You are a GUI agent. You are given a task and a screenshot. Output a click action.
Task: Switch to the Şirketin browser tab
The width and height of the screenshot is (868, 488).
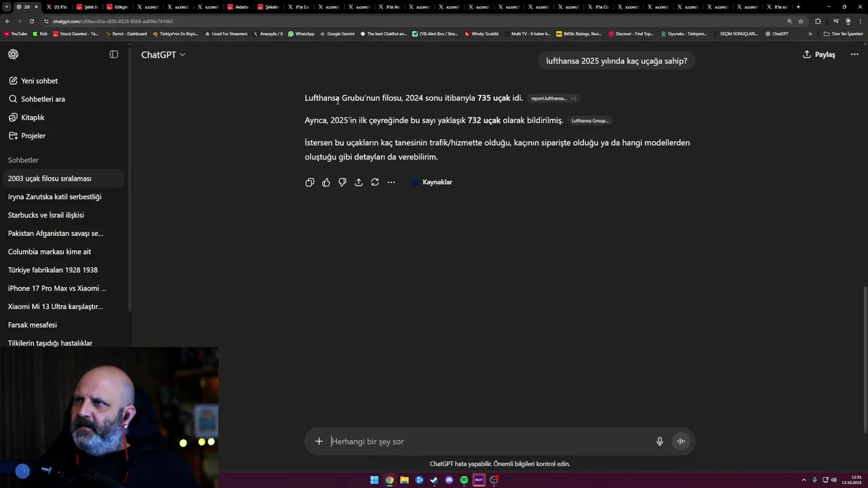point(268,7)
